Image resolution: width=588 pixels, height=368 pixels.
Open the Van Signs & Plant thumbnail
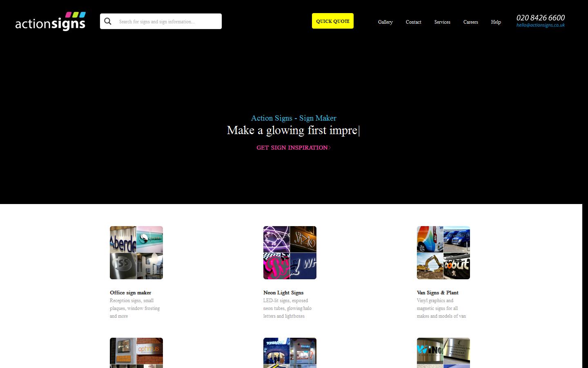(443, 253)
